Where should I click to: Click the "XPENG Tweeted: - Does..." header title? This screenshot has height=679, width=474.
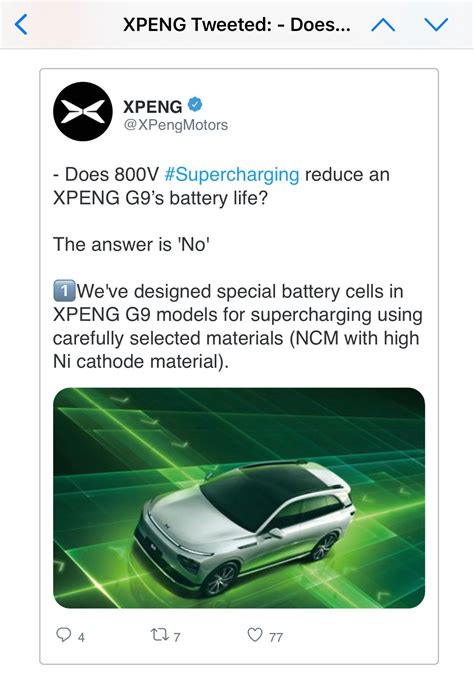tap(237, 25)
